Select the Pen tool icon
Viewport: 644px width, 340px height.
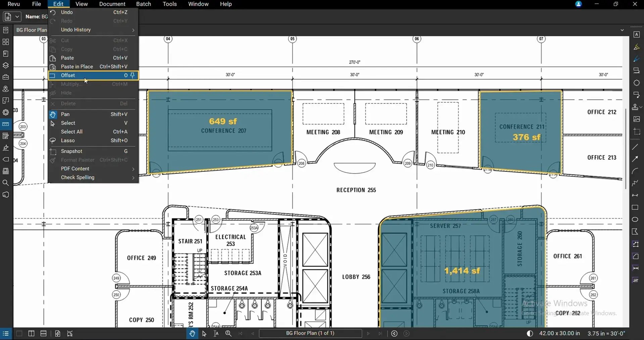coord(636,59)
